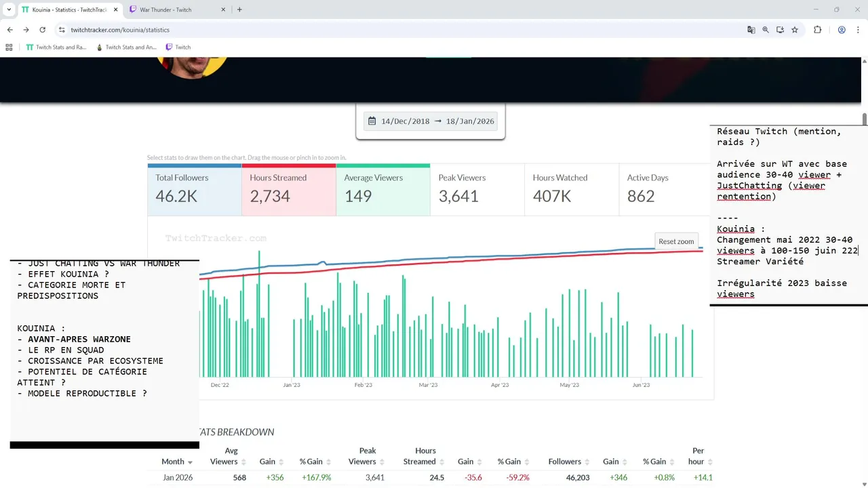
Task: Sort by Gain column beside Hours Streamed
Action: [x=469, y=462]
